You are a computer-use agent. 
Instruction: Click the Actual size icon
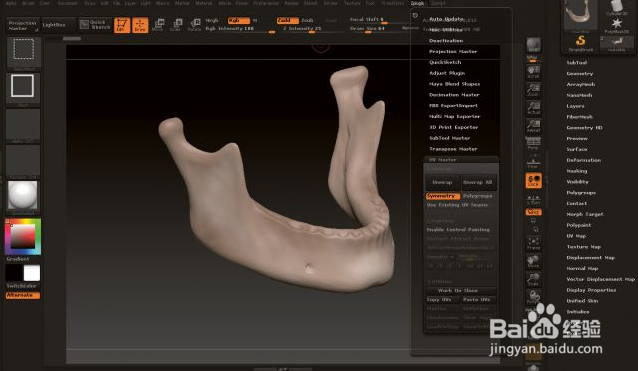pyautogui.click(x=533, y=108)
